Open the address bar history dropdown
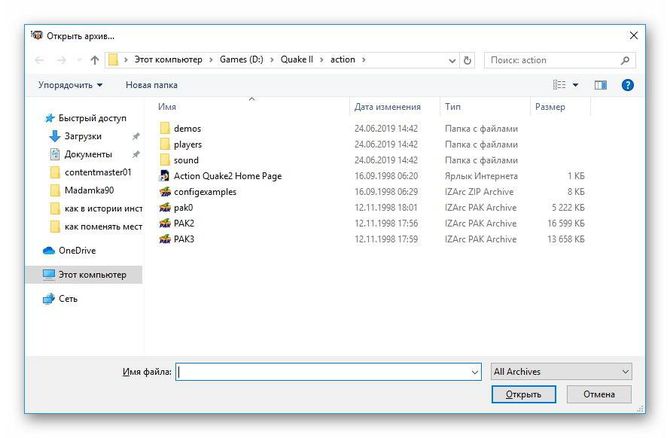 point(452,61)
